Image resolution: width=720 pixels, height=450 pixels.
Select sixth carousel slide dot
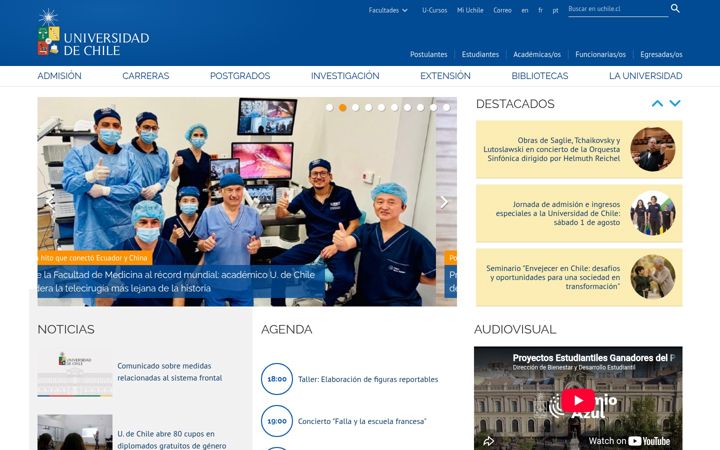point(394,107)
